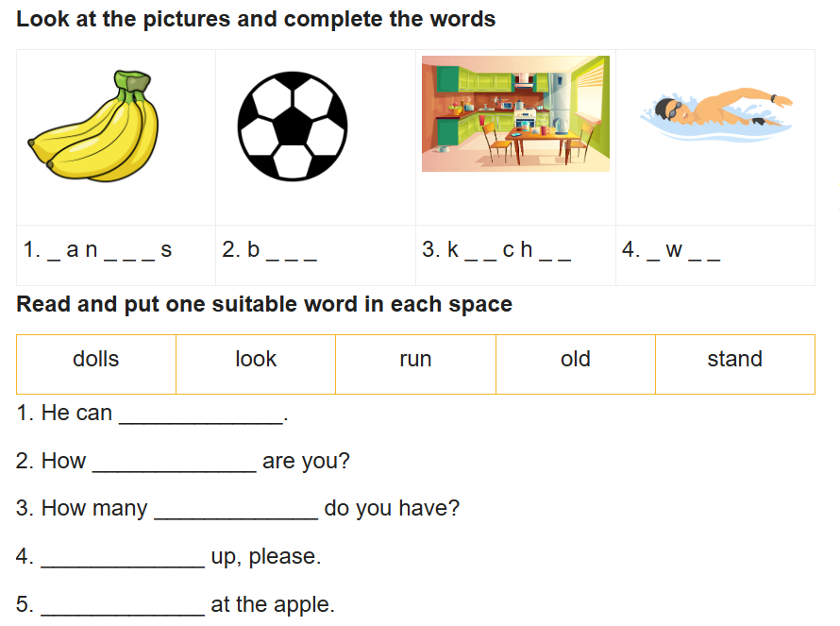Click the '_ w _ _' word puzzle
The image size is (840, 626).
point(683,250)
